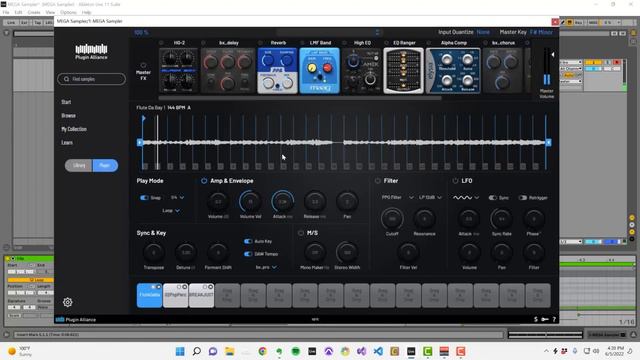This screenshot has width=640, height=360.
Task: Open the Snap division dropdown
Action: coord(178,198)
